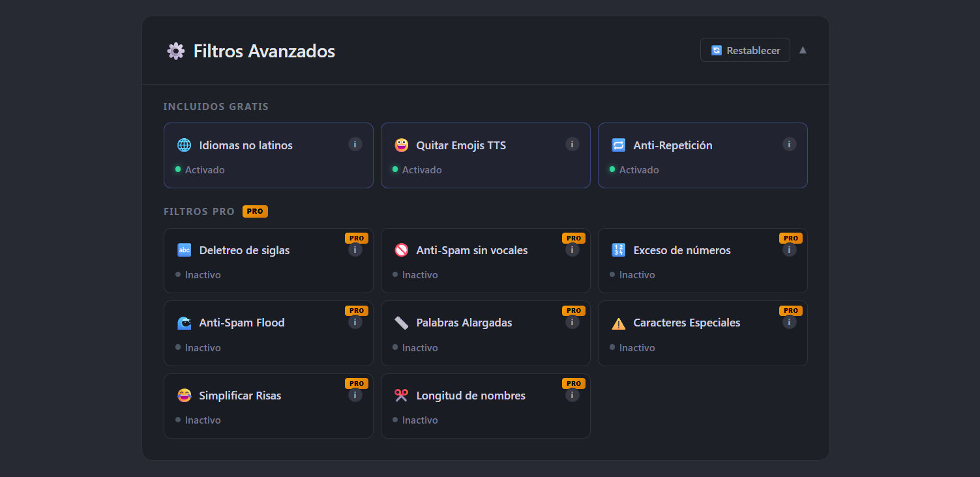This screenshot has width=980, height=477.
Task: Click the prohibited icon on Anti-Spam sin vocales
Action: pyautogui.click(x=402, y=250)
